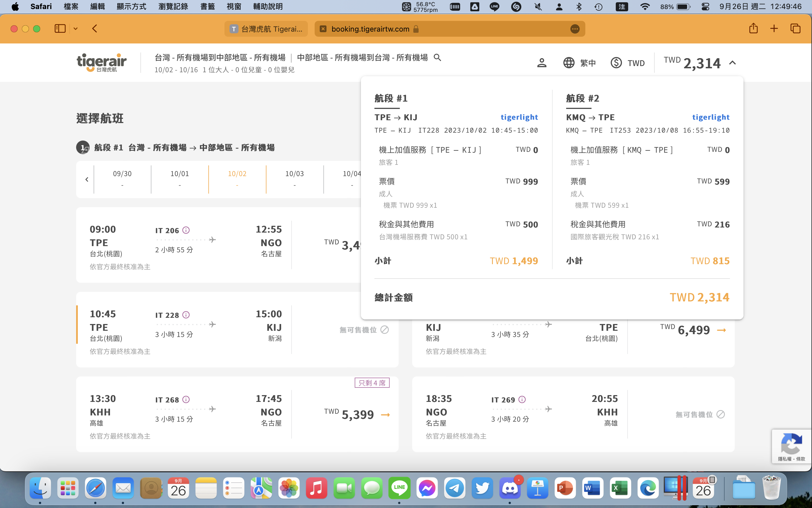Open the Bluetooth menu bar icon
Image resolution: width=812 pixels, height=508 pixels.
click(x=579, y=6)
